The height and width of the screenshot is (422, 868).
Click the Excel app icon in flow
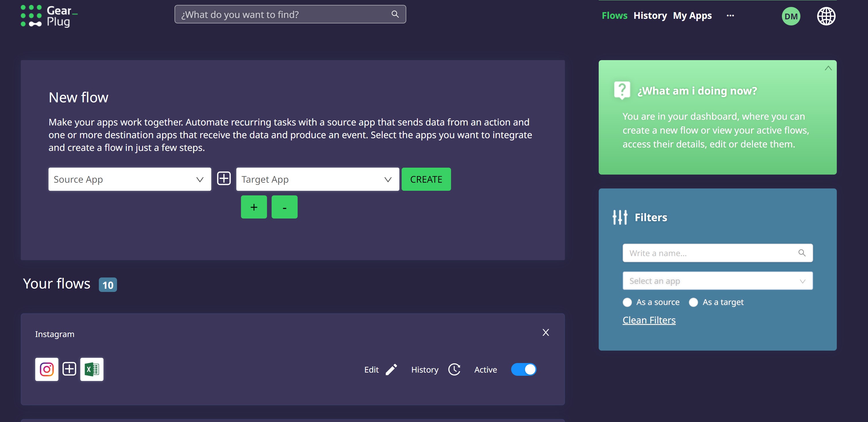click(92, 369)
